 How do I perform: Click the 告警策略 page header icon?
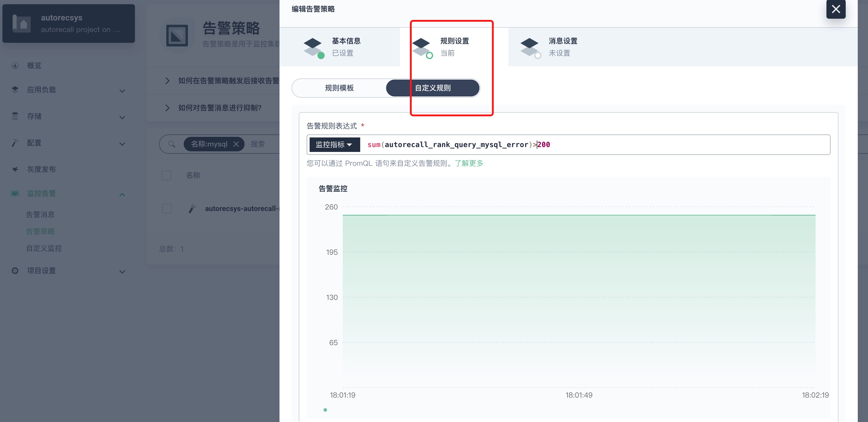point(177,36)
